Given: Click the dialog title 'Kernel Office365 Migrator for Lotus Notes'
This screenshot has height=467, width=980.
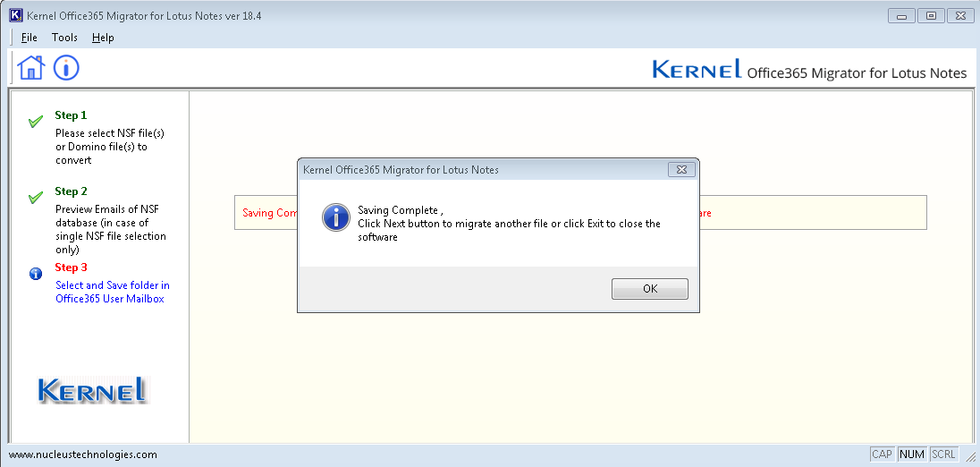Looking at the screenshot, I should click(x=401, y=169).
